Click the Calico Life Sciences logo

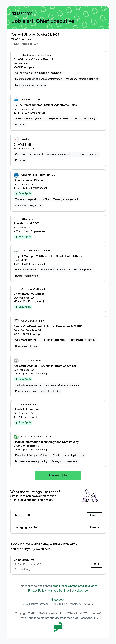point(16,437)
